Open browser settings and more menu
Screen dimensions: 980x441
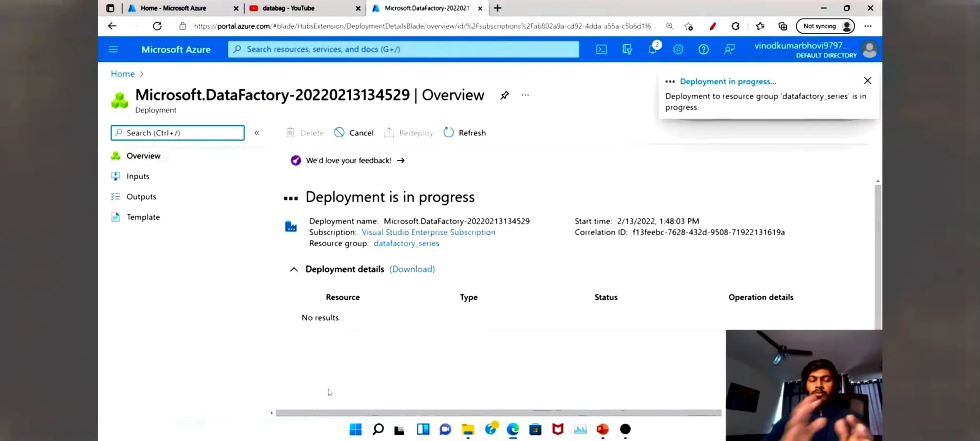coord(868,26)
